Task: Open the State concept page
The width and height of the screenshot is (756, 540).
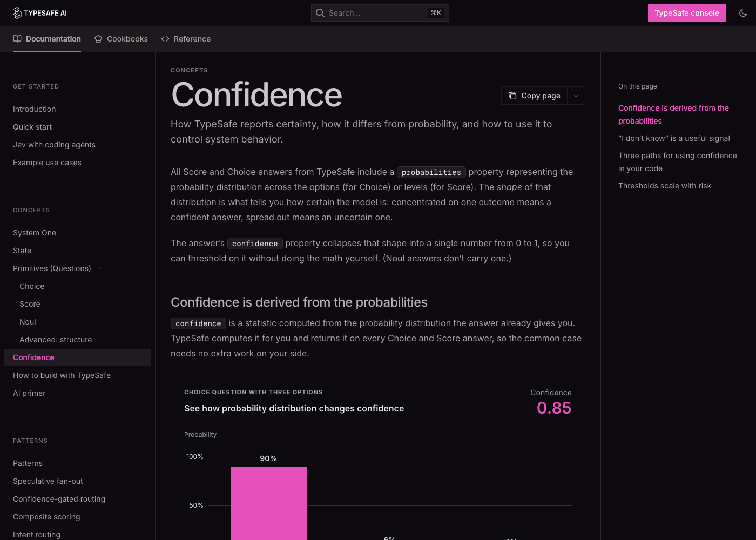Action: [22, 251]
